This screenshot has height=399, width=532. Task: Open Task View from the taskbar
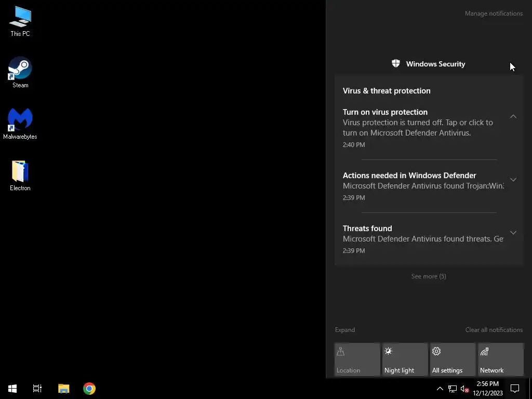37,388
